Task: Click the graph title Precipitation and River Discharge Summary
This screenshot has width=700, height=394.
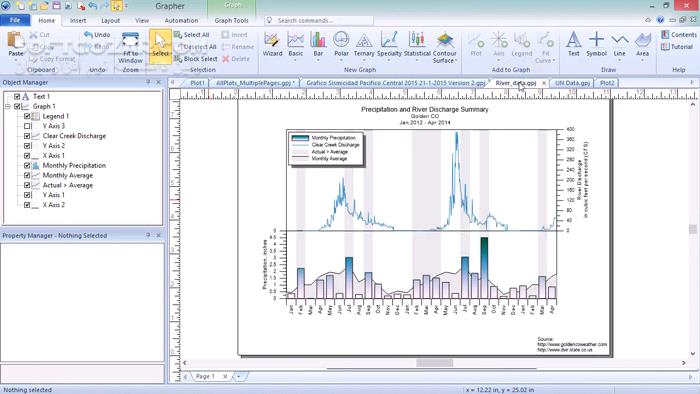Action: click(x=425, y=109)
